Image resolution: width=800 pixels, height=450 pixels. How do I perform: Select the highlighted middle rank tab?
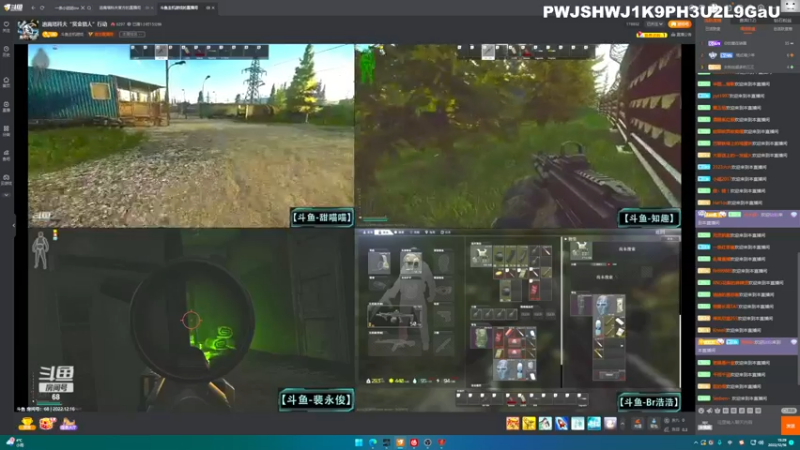click(x=747, y=29)
